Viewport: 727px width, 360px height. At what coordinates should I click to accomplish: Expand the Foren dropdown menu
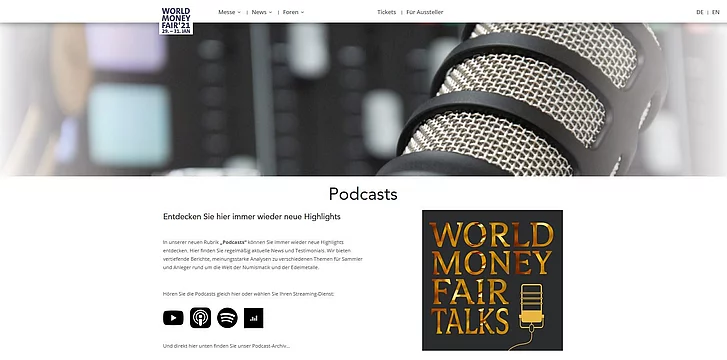pos(293,12)
